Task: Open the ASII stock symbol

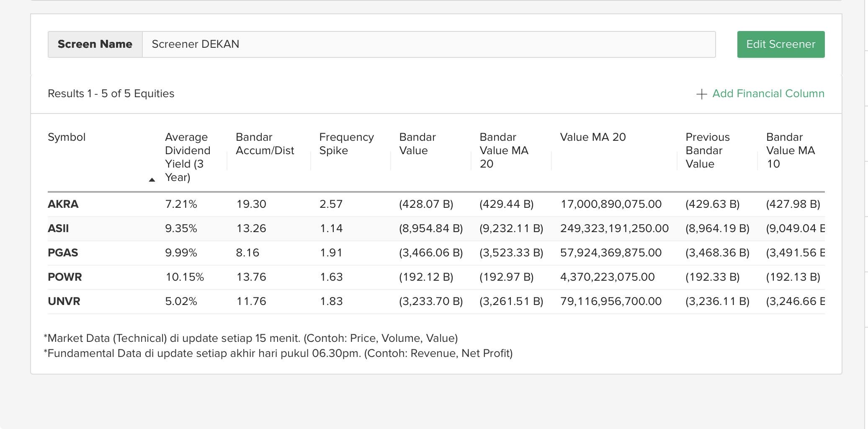Action: pos(58,228)
